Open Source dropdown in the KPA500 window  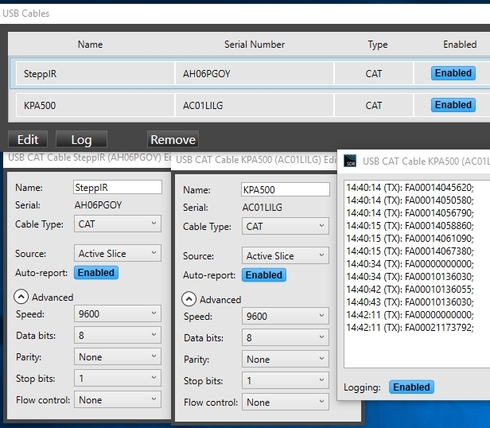point(285,256)
